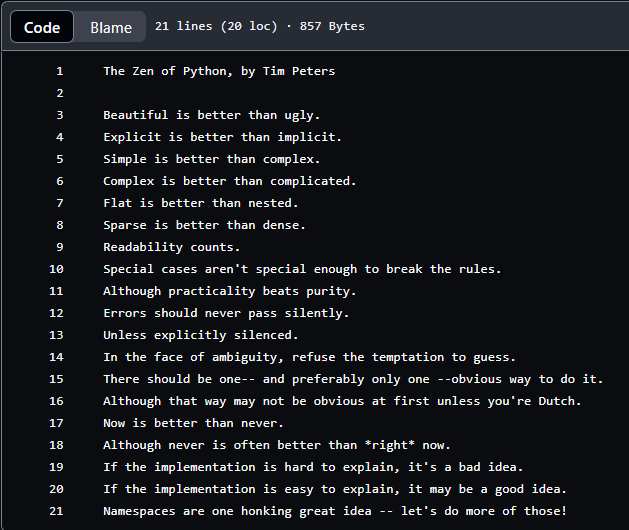Select line number 3
The height and width of the screenshot is (530, 629).
click(x=59, y=115)
